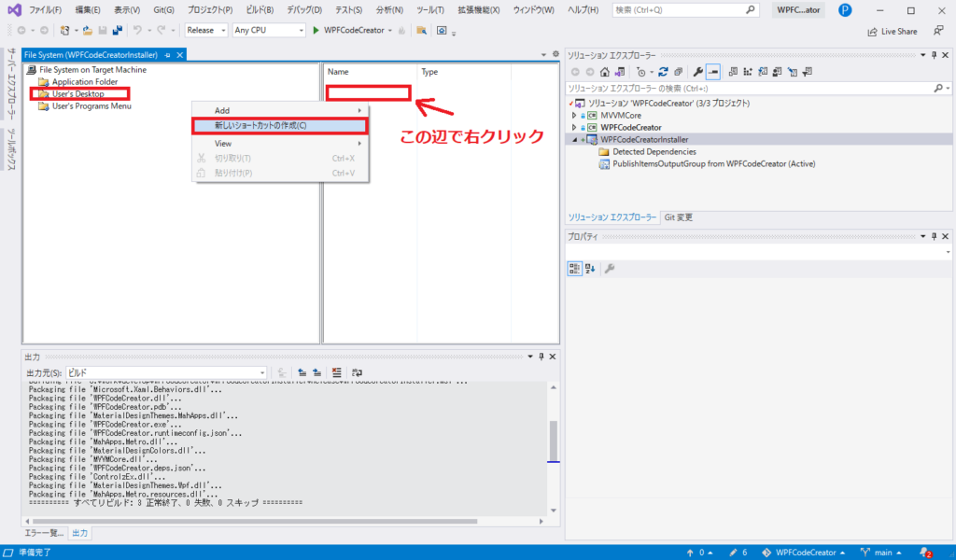Click the Categorized view icon in Properties panel

(x=574, y=268)
